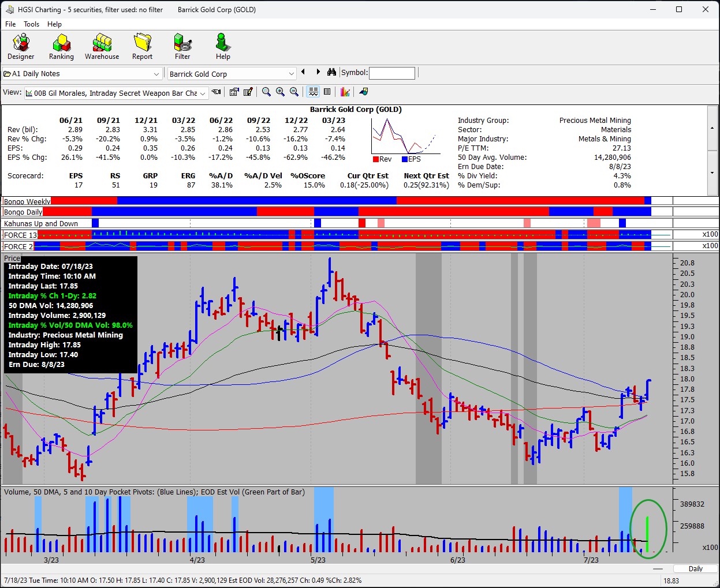Open the Tools menu
This screenshot has height=588, width=720.
pyautogui.click(x=31, y=24)
